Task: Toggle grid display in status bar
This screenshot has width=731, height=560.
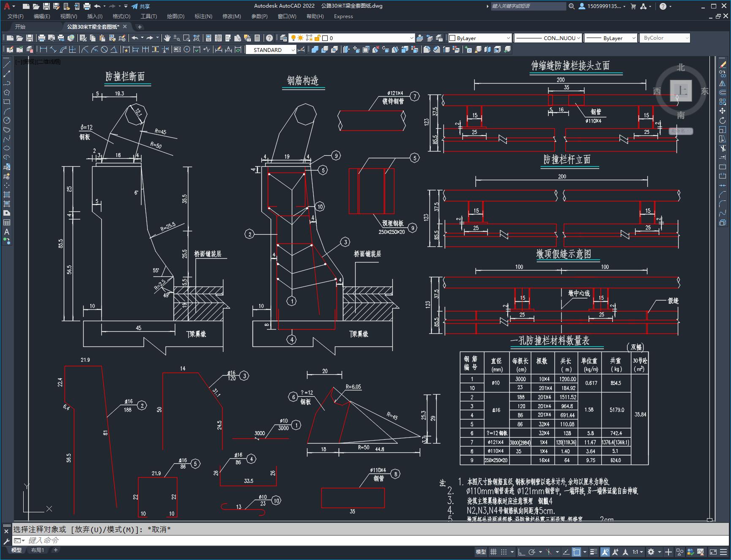Action: [x=493, y=552]
